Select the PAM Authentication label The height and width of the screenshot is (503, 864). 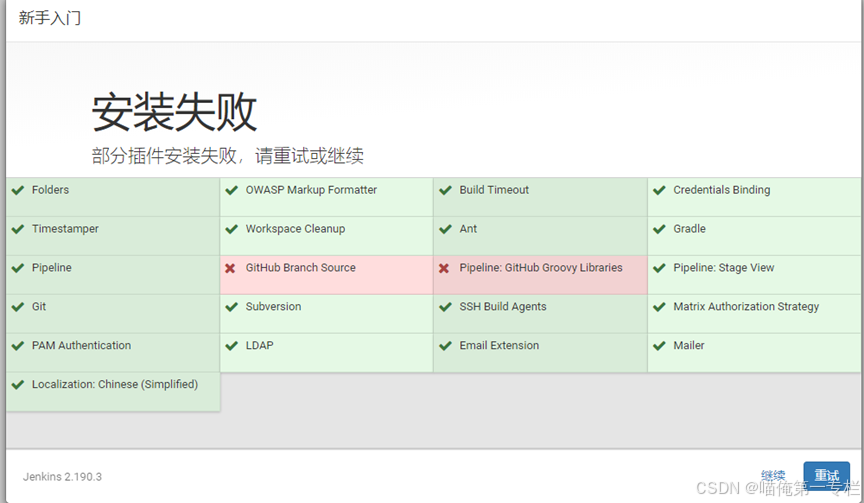(x=82, y=346)
